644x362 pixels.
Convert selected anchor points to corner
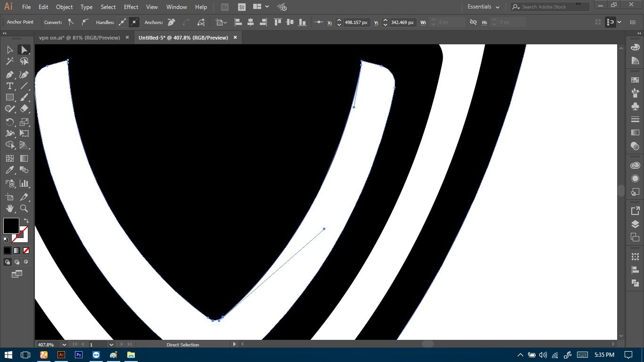(x=71, y=22)
